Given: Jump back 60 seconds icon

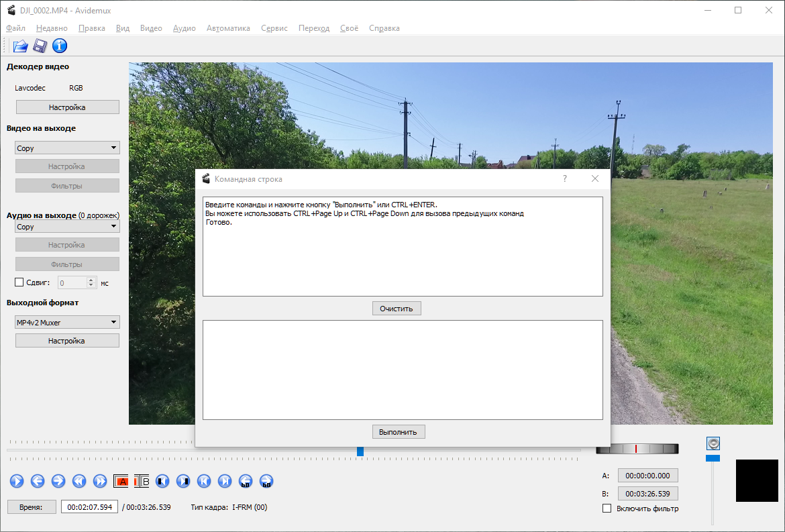Looking at the screenshot, I should [246, 482].
